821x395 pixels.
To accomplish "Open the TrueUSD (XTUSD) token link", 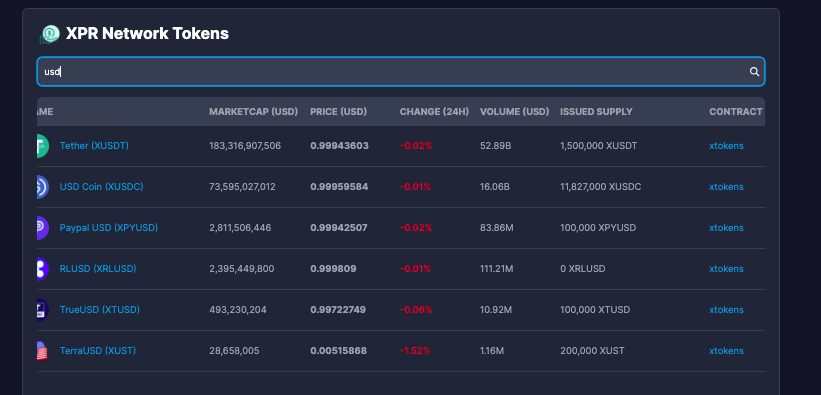I will coord(100,310).
